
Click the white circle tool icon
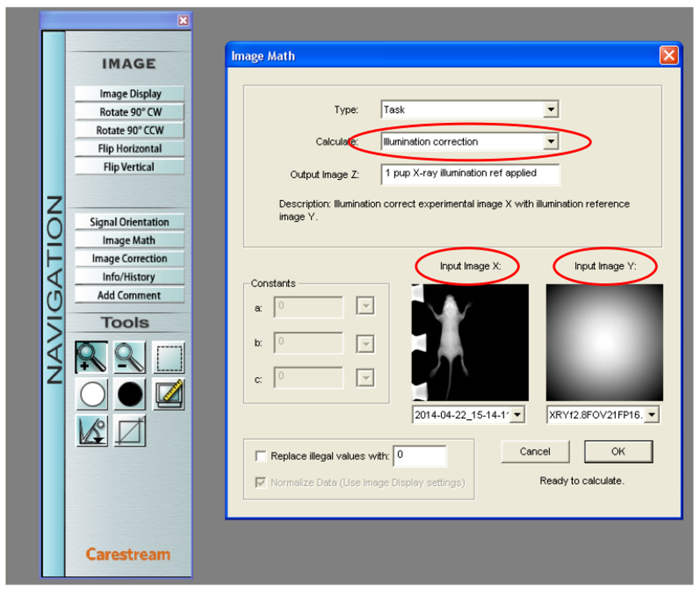92,394
